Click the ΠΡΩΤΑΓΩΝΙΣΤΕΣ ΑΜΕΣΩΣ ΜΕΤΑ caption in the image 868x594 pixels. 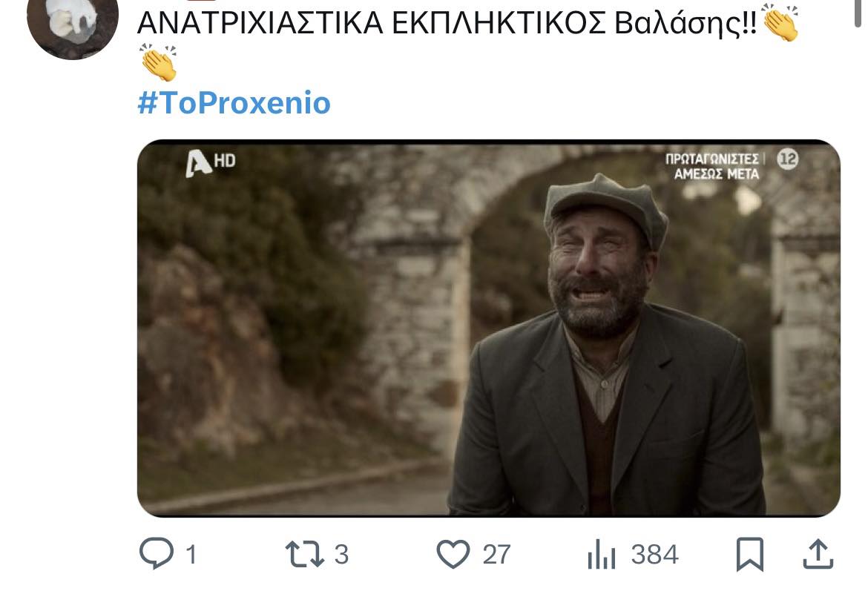pos(713,166)
